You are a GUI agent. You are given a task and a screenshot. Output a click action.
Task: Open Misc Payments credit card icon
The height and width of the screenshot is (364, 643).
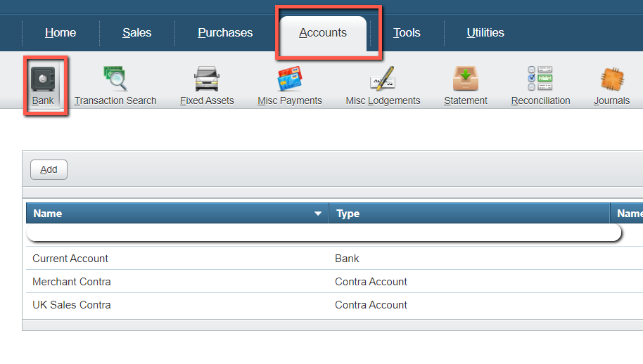pyautogui.click(x=289, y=79)
